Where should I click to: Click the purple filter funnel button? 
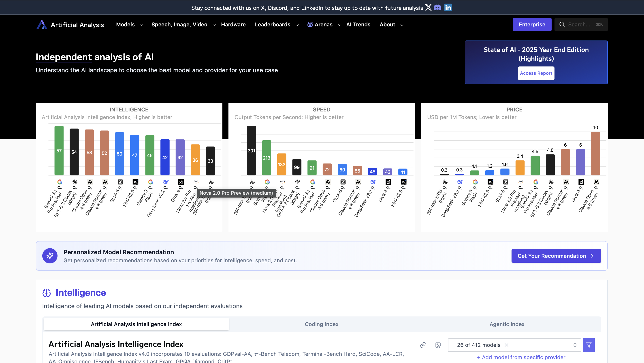coord(589,345)
